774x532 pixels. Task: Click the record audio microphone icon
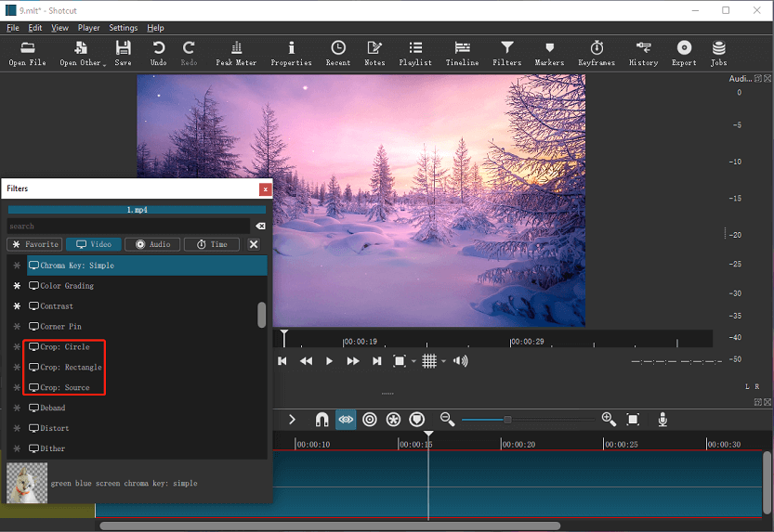662,420
